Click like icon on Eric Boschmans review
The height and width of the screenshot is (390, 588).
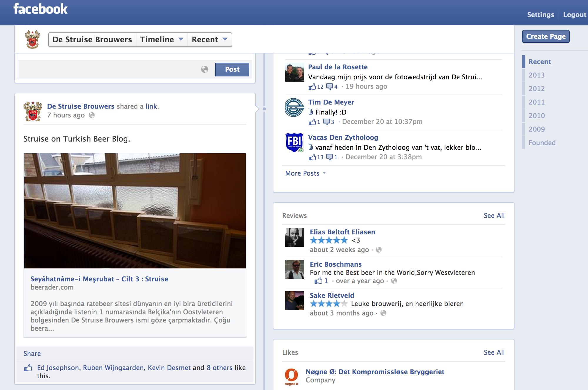(318, 281)
